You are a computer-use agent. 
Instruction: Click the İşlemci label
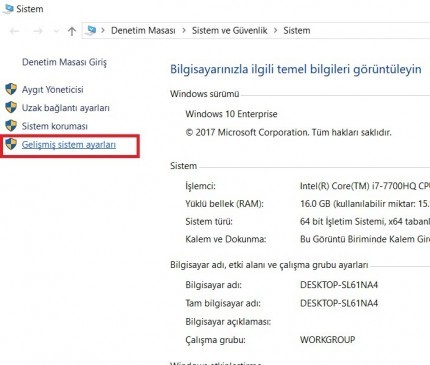coord(200,186)
